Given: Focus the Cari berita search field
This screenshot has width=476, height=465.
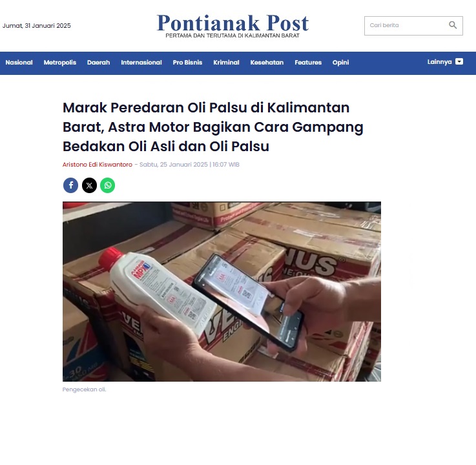Looking at the screenshot, I should (x=413, y=25).
